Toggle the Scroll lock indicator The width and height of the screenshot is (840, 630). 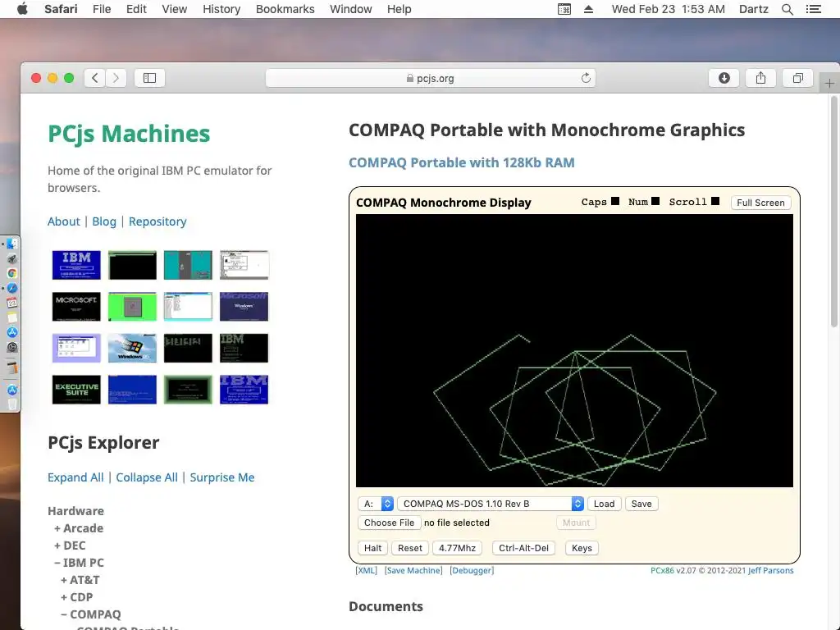coord(715,202)
